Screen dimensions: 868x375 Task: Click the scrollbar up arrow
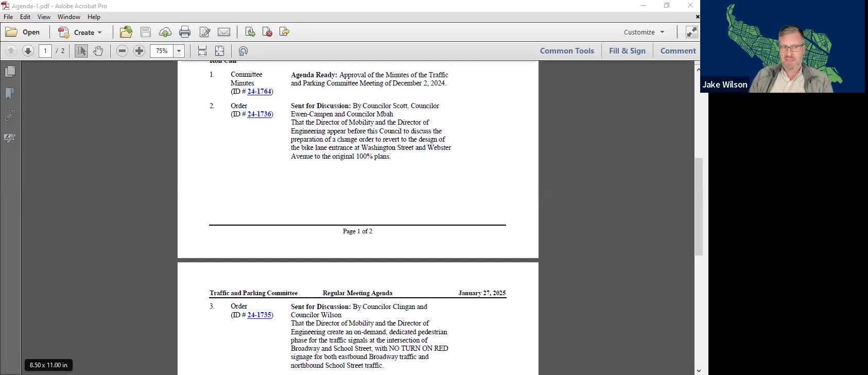(698, 69)
